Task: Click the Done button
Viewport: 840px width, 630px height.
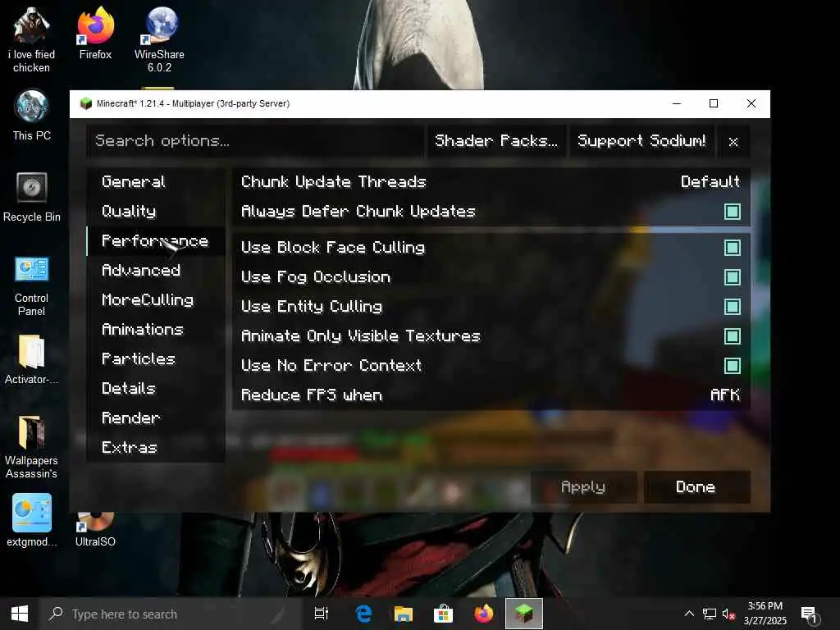Action: pyautogui.click(x=696, y=487)
